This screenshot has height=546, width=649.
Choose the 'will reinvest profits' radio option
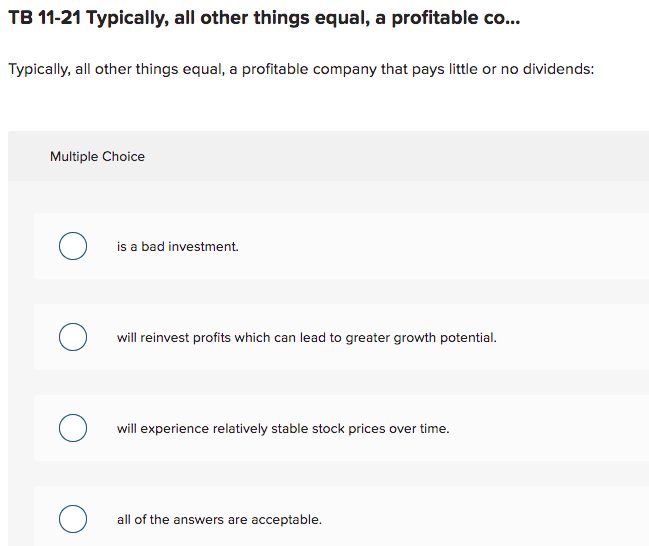click(x=72, y=337)
